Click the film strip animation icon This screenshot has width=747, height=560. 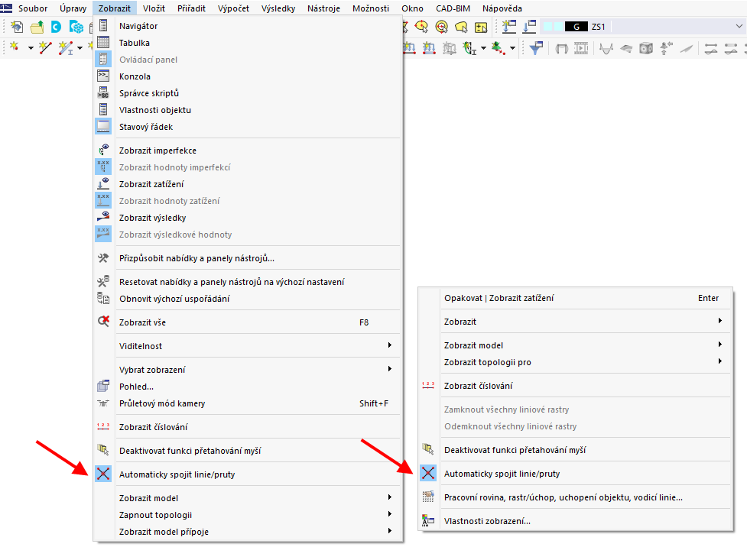tap(581, 48)
